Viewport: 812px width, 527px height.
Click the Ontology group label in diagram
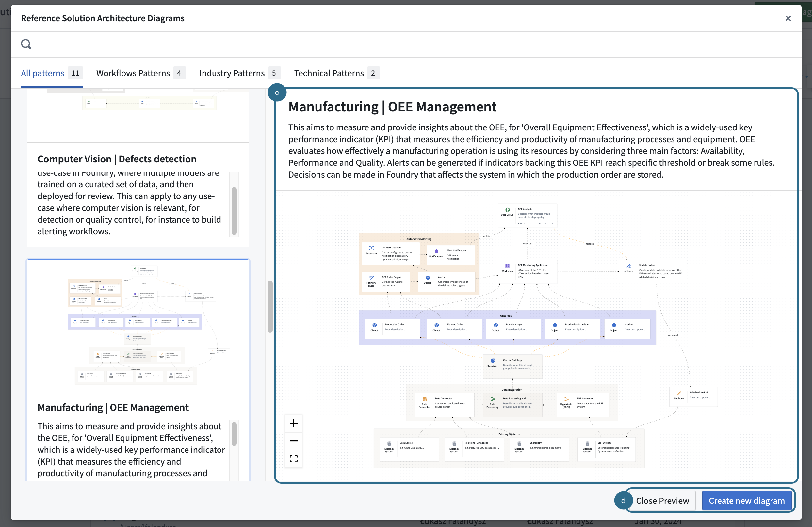[x=506, y=316]
